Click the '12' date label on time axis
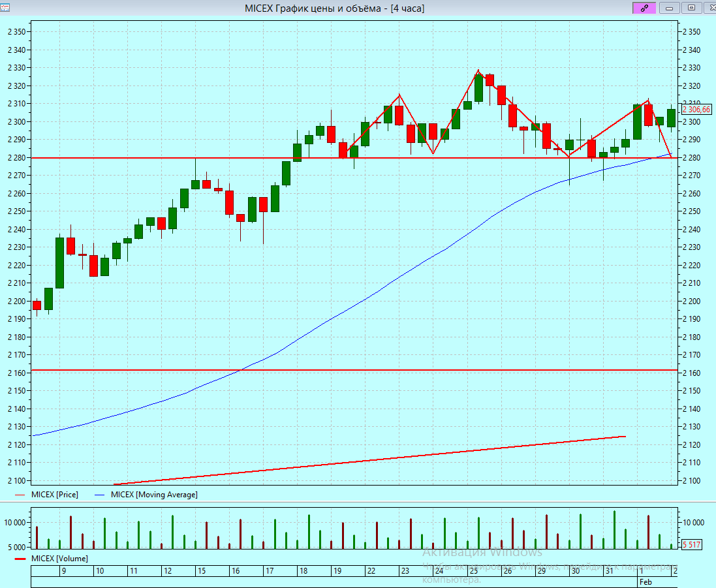The height and width of the screenshot is (588, 716). point(168,570)
